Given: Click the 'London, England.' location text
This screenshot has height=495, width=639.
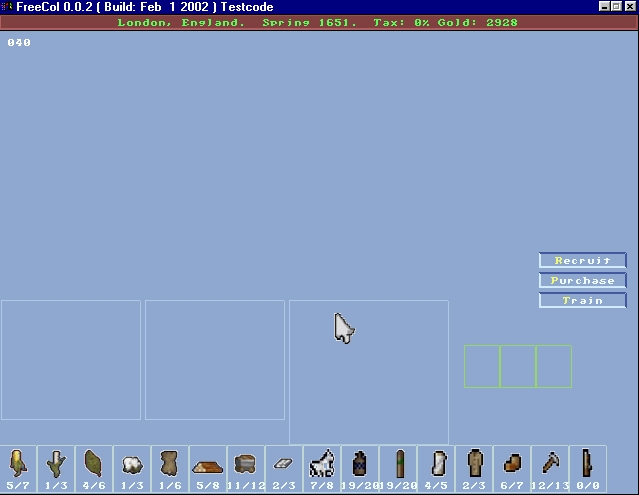Looking at the screenshot, I should pyautogui.click(x=181, y=23).
